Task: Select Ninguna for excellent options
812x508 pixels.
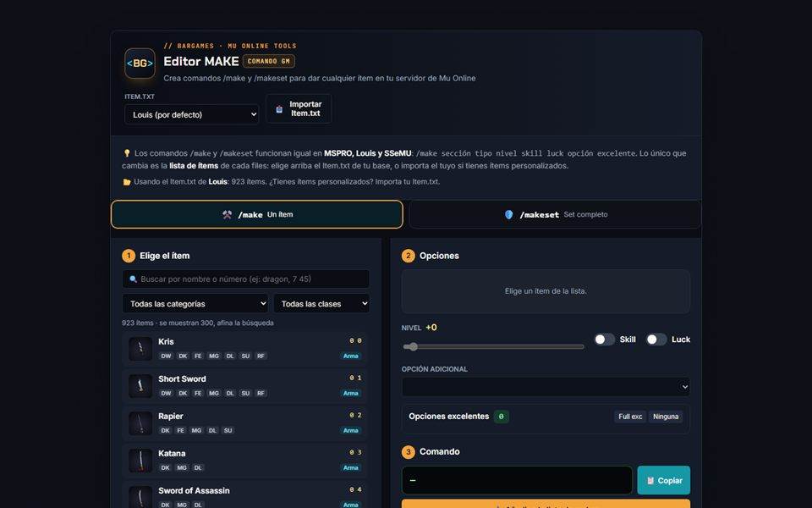Action: pos(666,417)
